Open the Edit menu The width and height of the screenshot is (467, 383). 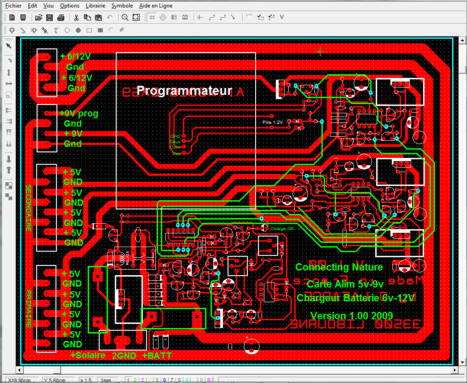coord(32,6)
